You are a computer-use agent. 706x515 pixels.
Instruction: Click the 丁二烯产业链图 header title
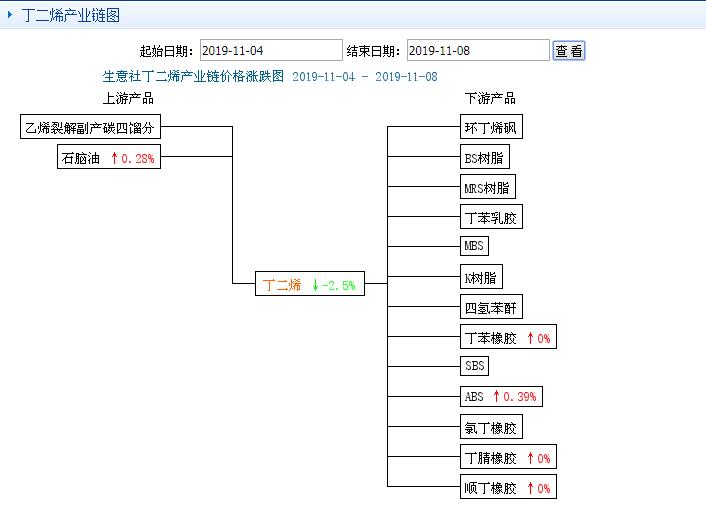pyautogui.click(x=71, y=15)
